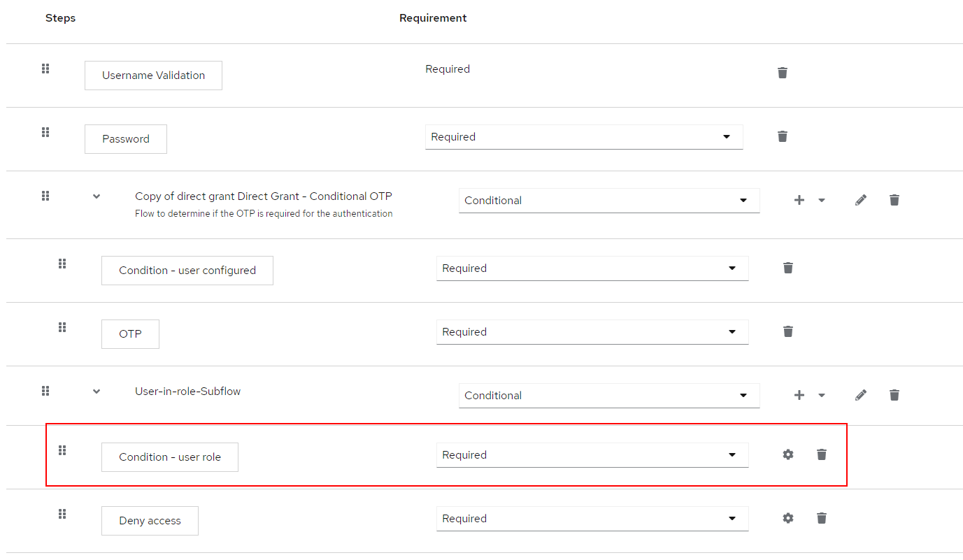Add a step to the Conditional OTP subflow

click(x=799, y=199)
